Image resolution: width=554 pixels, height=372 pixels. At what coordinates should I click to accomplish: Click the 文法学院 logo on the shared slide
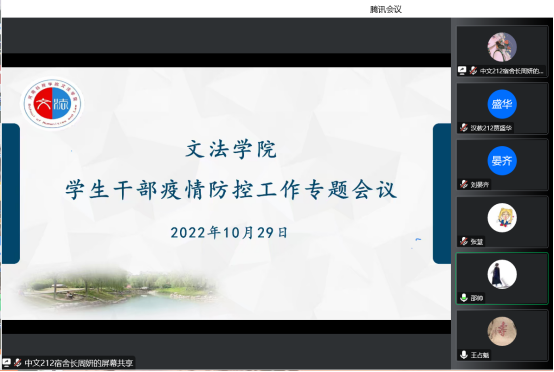[x=52, y=104]
